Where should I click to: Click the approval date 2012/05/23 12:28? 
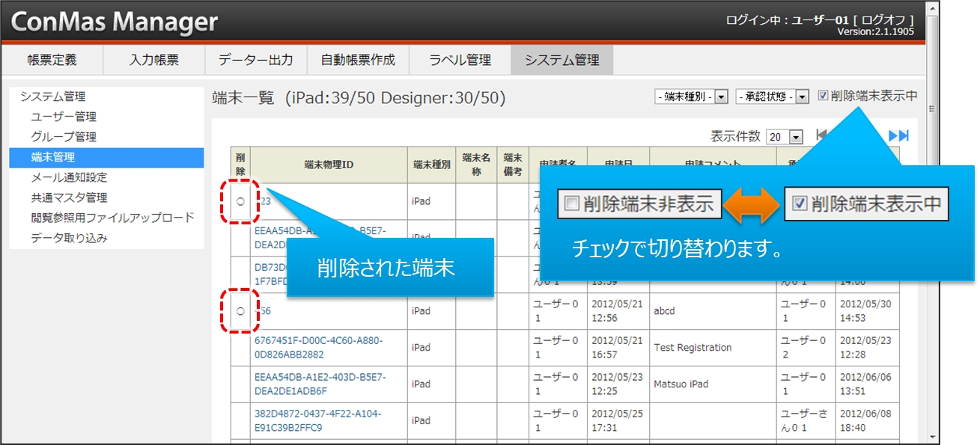[x=865, y=347]
